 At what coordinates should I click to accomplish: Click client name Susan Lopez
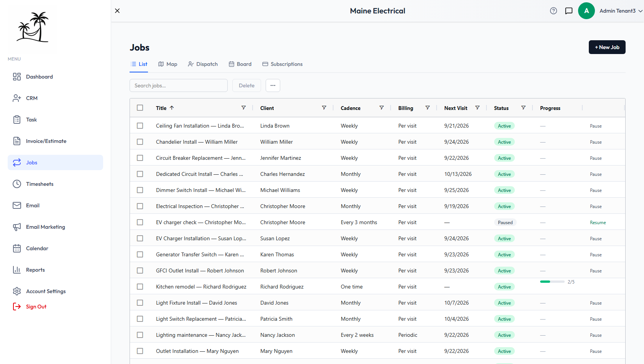(275, 238)
